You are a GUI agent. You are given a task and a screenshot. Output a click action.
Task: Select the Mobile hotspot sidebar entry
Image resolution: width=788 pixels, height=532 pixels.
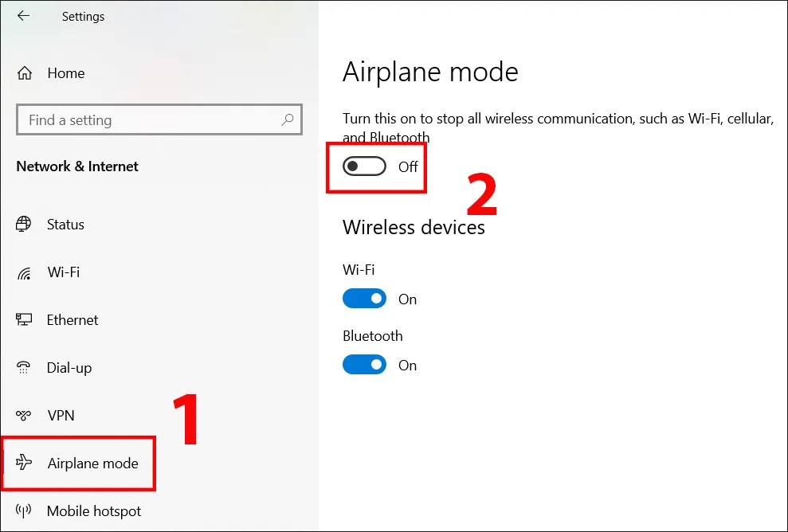point(94,511)
